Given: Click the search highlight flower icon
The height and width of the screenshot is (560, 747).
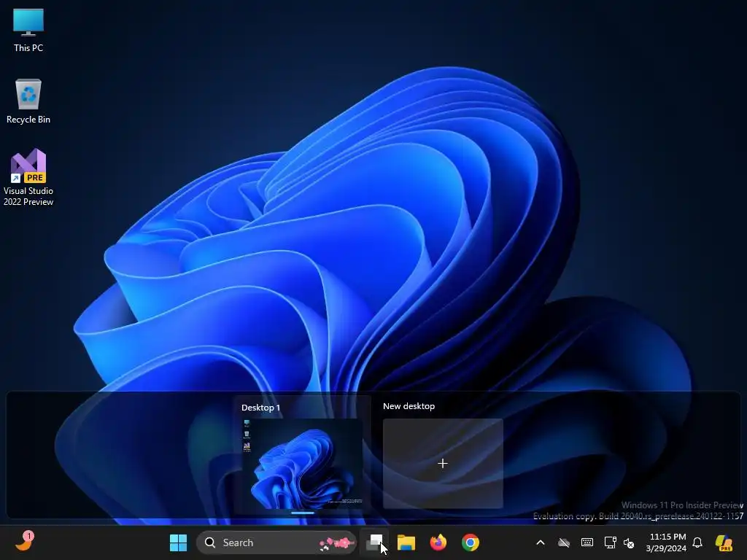Looking at the screenshot, I should (x=337, y=542).
